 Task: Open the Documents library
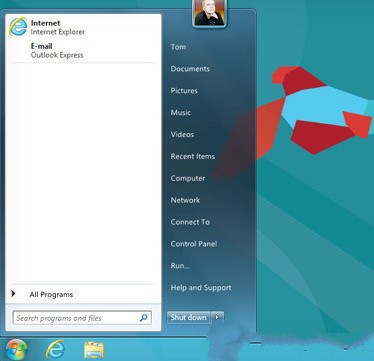(190, 69)
